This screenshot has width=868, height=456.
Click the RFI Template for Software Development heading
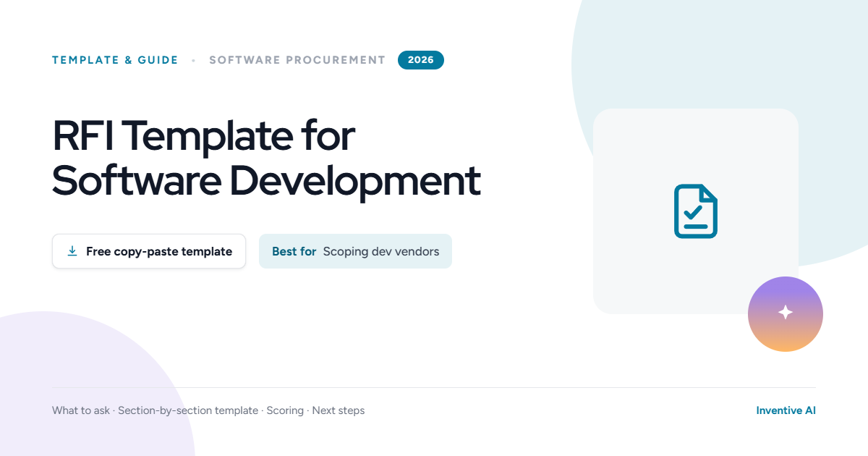266,159
